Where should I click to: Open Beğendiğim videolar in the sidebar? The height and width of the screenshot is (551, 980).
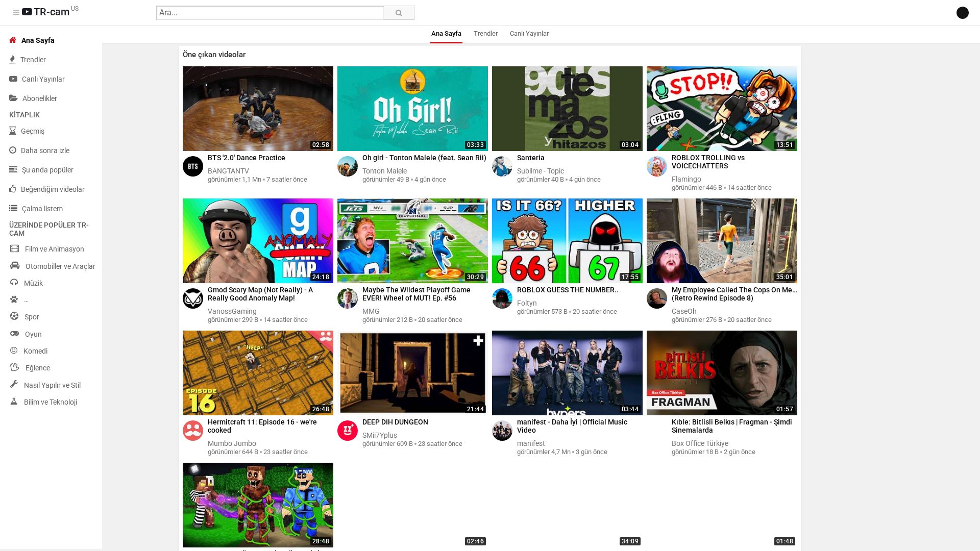[53, 189]
